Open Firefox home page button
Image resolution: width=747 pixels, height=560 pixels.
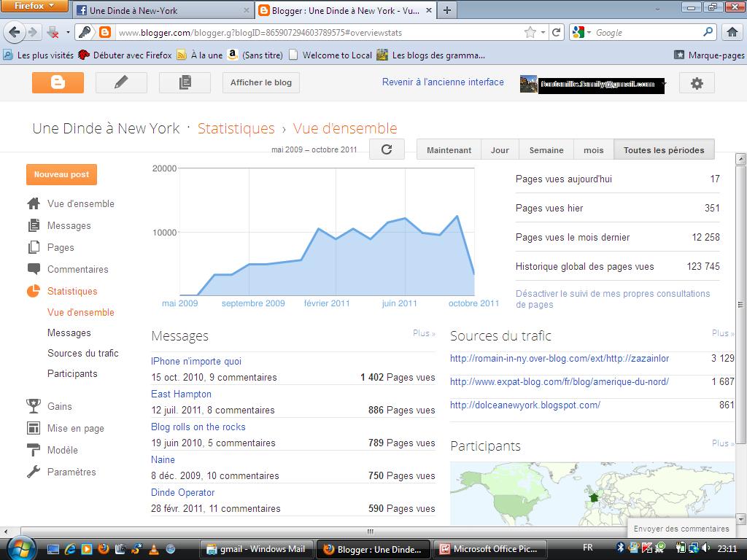pyautogui.click(x=732, y=32)
